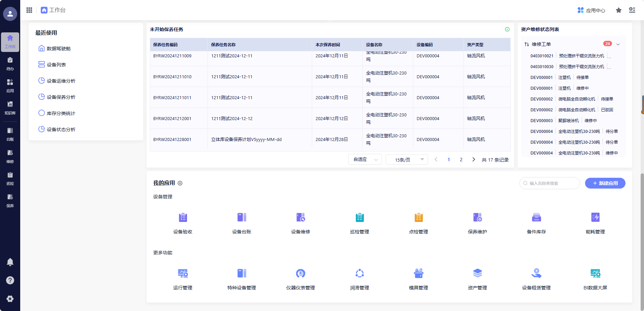This screenshot has height=311, width=644.
Task: Launch the 能耗管理 app icon
Action: 595,218
